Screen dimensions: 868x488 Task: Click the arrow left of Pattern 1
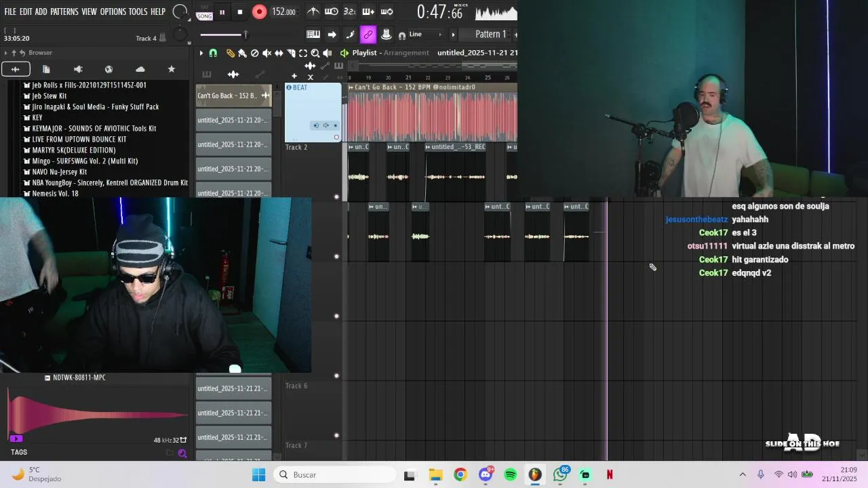(454, 35)
